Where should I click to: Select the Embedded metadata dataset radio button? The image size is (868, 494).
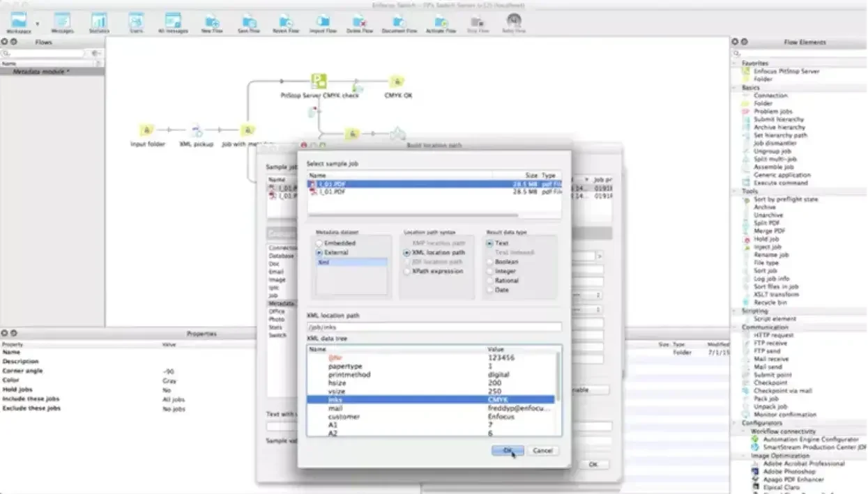pos(320,243)
